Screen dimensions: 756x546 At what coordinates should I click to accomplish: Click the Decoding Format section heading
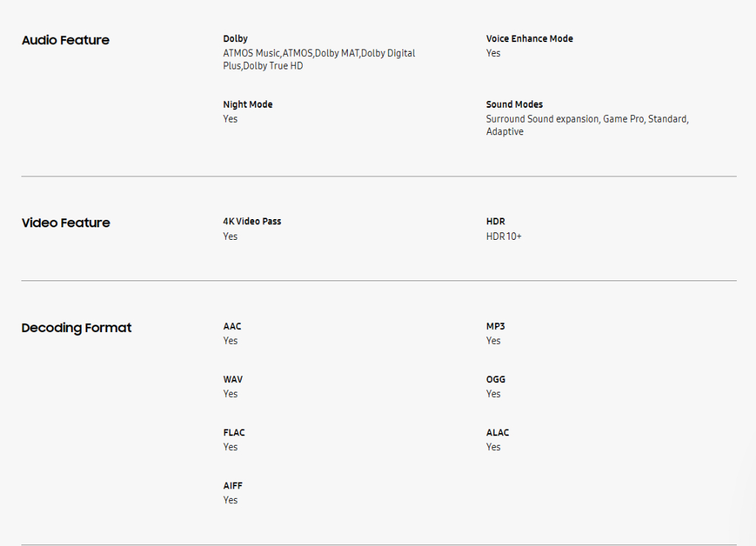tap(76, 328)
